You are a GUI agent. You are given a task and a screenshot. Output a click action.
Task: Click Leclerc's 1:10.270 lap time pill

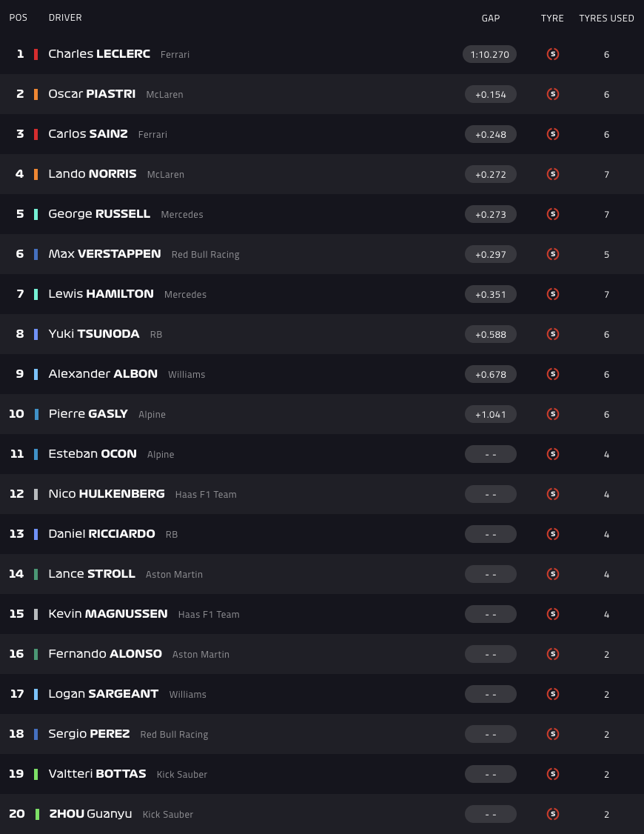490,54
